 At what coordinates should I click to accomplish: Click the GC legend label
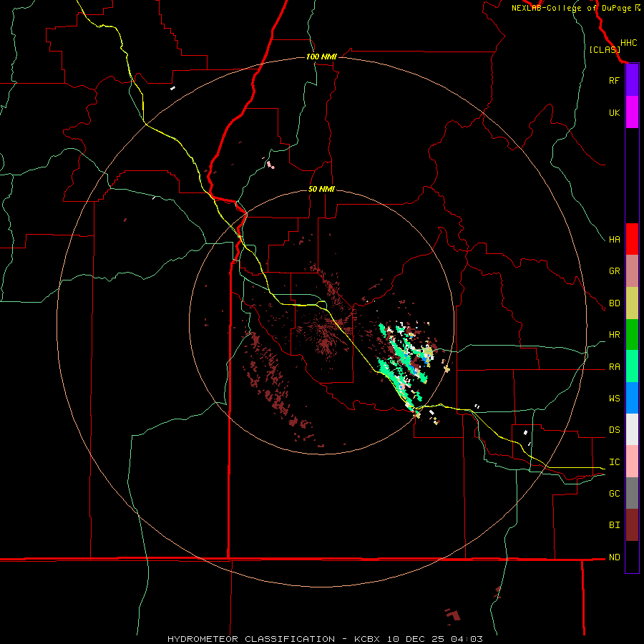click(x=614, y=493)
